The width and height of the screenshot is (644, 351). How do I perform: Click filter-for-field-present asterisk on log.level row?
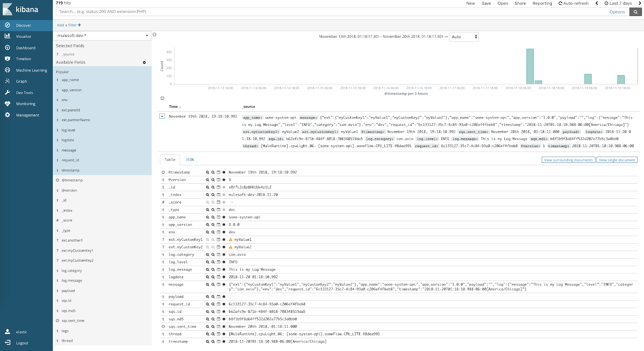coord(224,262)
